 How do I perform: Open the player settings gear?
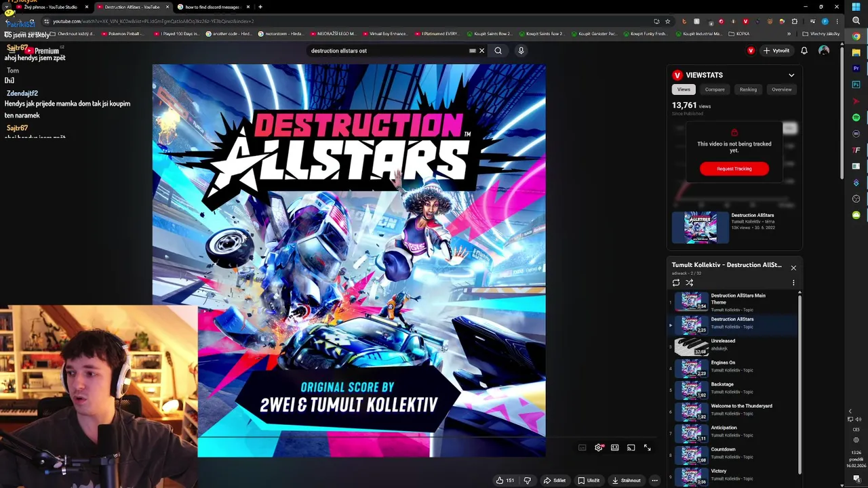(599, 448)
